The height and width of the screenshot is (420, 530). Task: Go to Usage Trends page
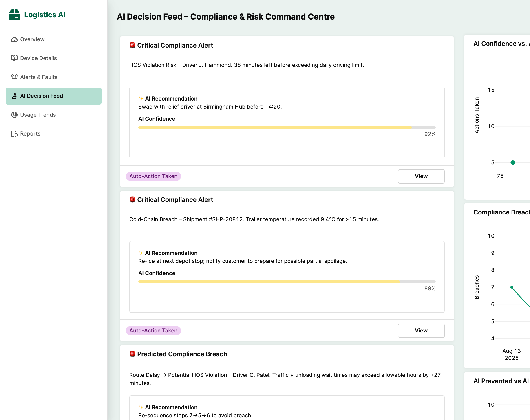(38, 115)
